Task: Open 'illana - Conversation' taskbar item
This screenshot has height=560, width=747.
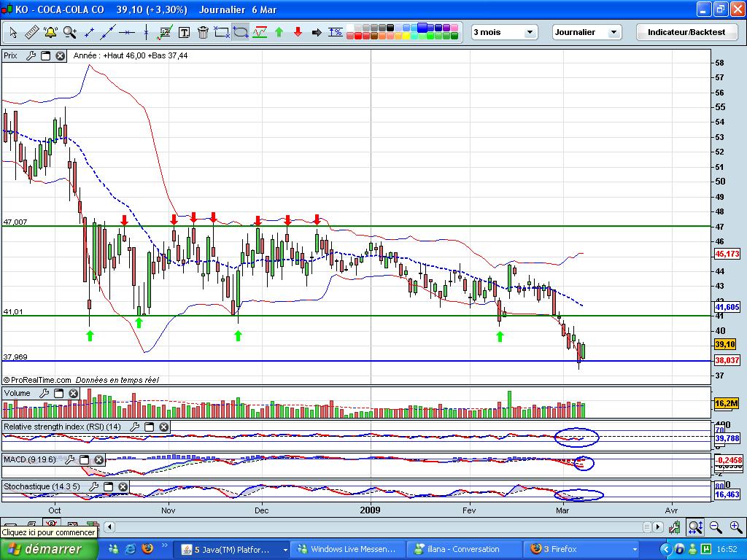Action: [463, 549]
